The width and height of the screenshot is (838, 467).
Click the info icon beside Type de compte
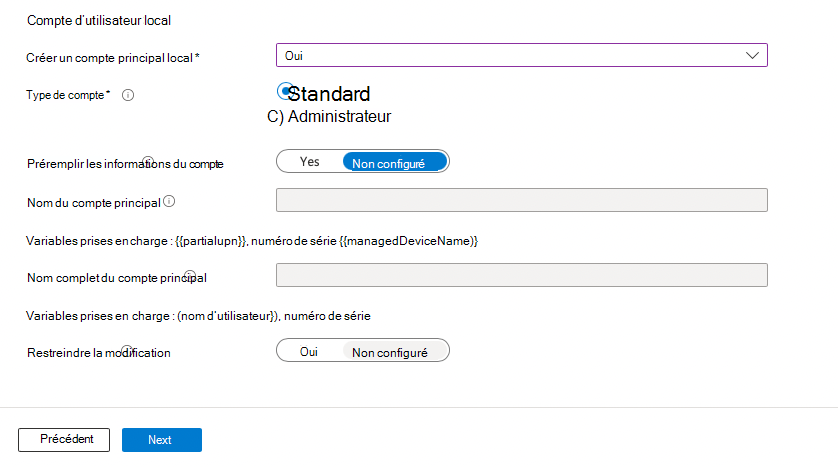pos(128,95)
